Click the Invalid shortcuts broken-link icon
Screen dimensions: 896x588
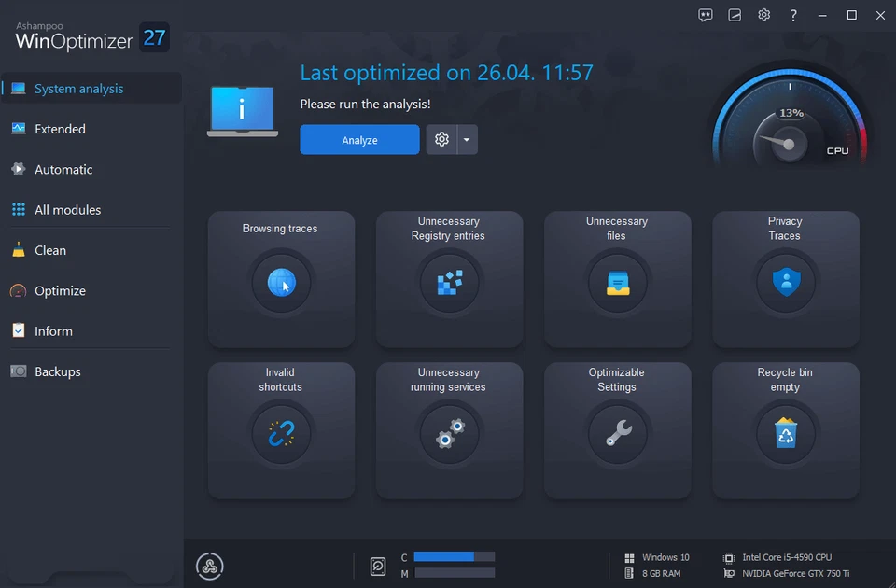pyautogui.click(x=280, y=433)
